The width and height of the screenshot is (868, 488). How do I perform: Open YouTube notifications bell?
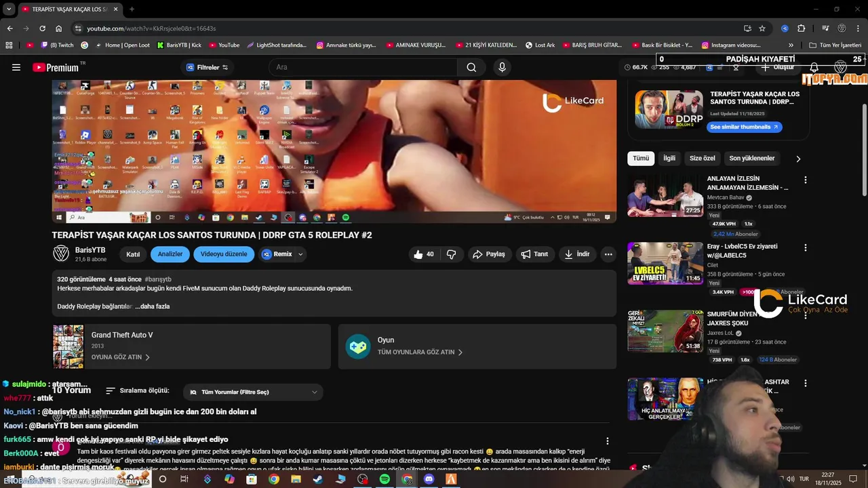tap(814, 68)
